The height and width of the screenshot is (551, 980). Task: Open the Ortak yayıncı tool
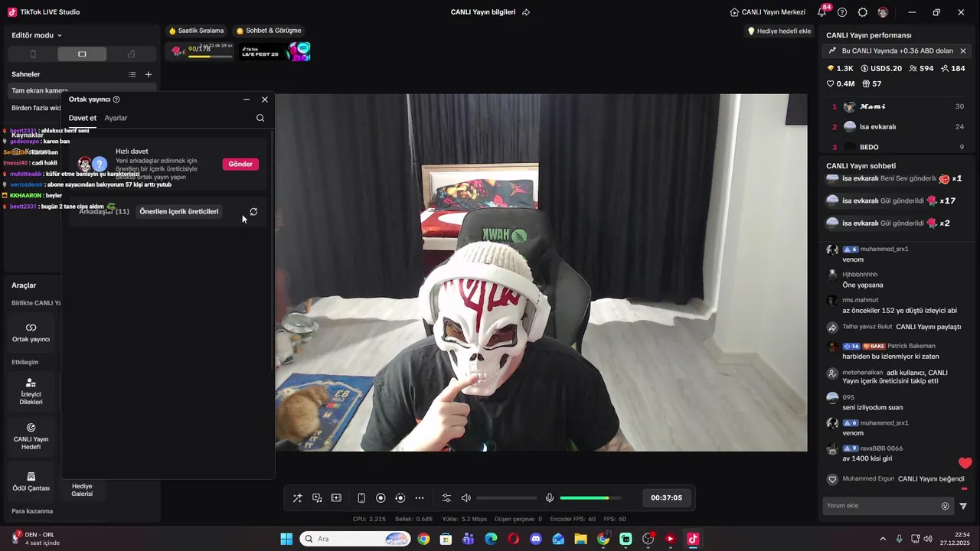pyautogui.click(x=31, y=333)
